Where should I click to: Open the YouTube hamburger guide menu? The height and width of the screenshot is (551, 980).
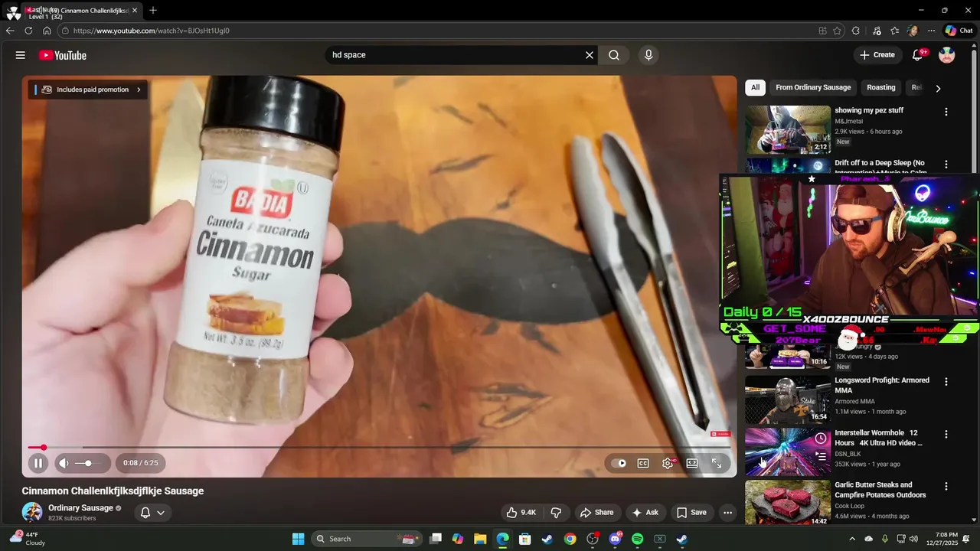point(21,55)
